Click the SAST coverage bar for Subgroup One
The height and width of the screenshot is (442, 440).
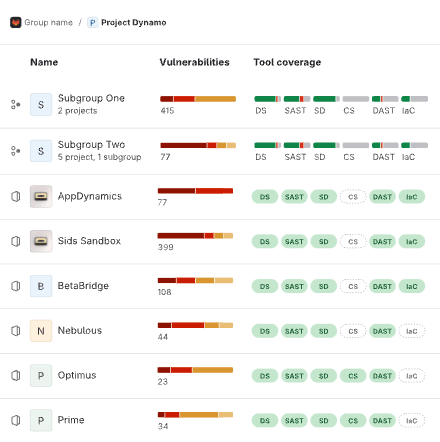tap(297, 99)
